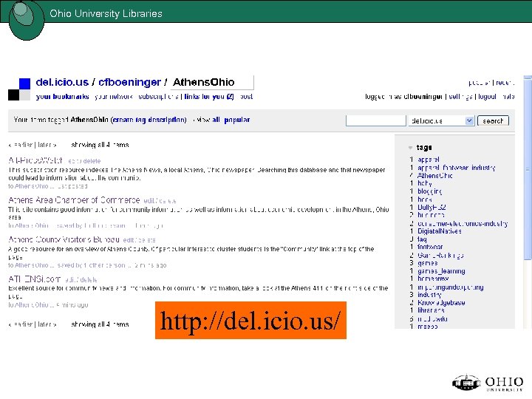Select the games tag

pyautogui.click(x=428, y=263)
